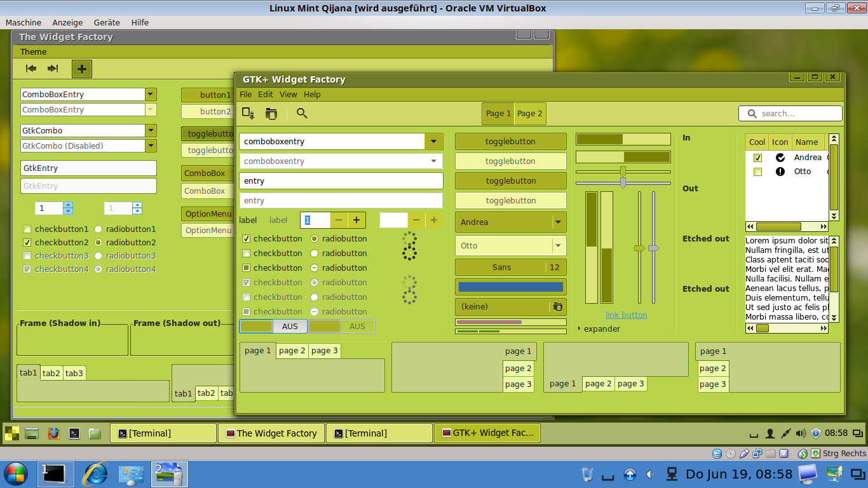Image resolution: width=868 pixels, height=488 pixels.
Task: Click the volume icon in the Mint panel tray
Action: [801, 433]
